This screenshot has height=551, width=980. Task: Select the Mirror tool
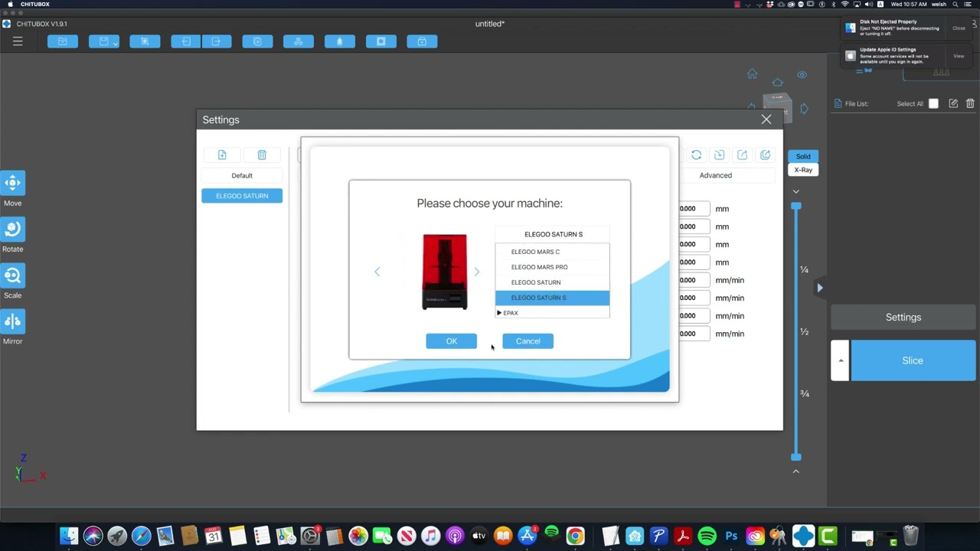(x=12, y=321)
